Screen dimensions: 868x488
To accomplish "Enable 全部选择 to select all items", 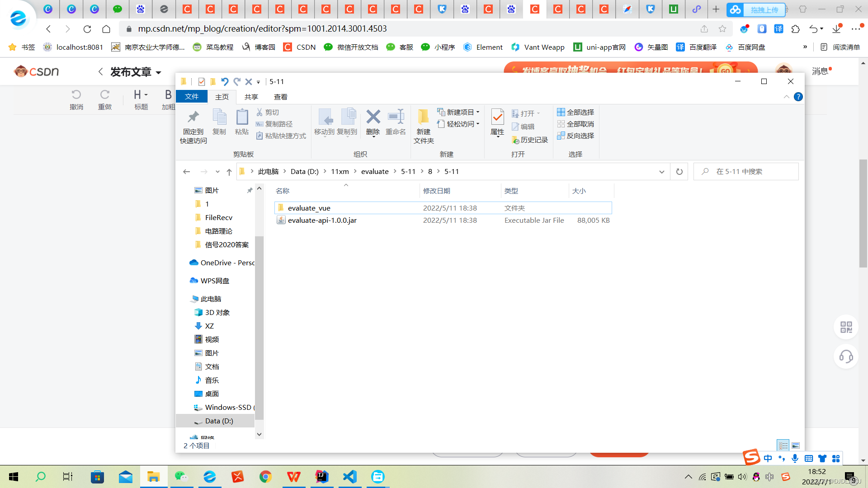I will [x=575, y=112].
